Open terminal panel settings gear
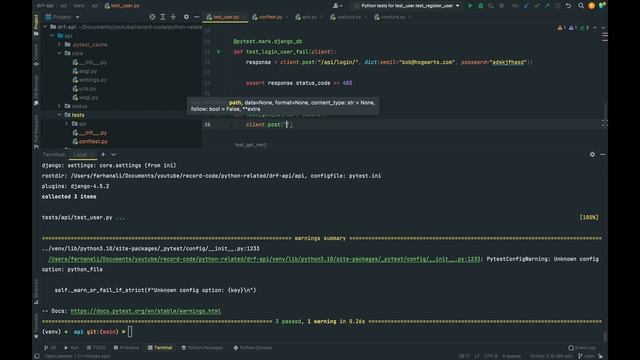Viewport: 640px width, 360px height. click(x=592, y=154)
